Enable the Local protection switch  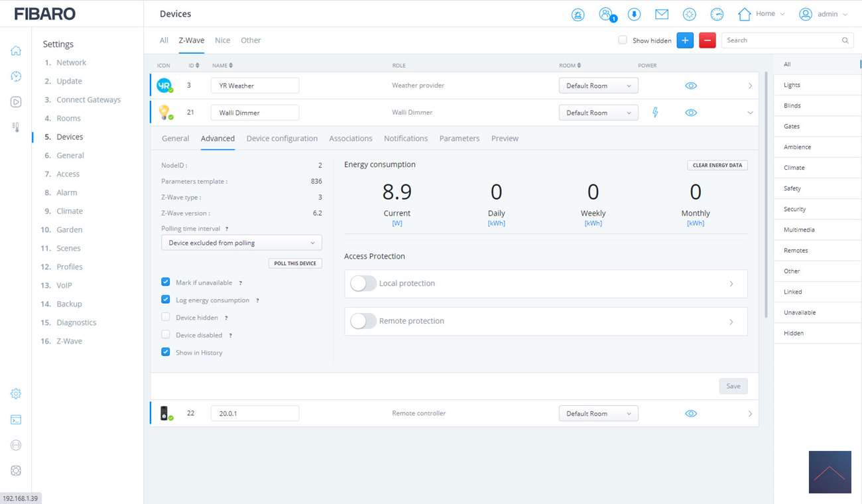coord(363,283)
